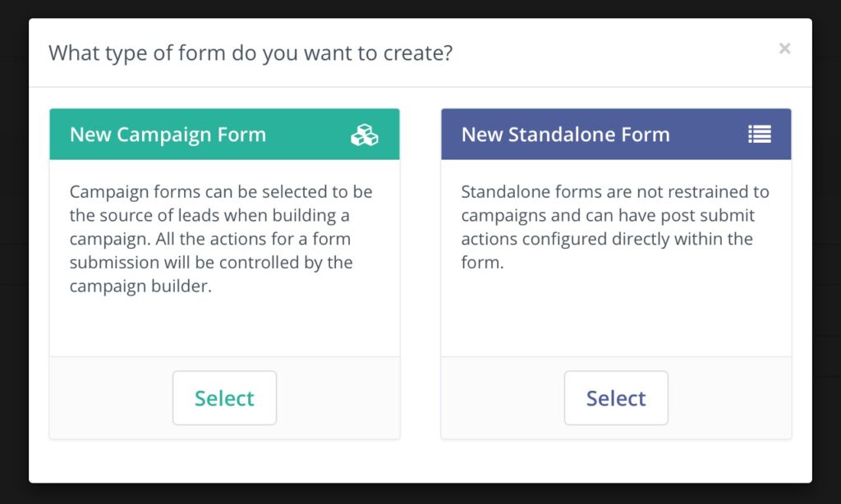Close the form type dialog
841x504 pixels.
[x=784, y=48]
